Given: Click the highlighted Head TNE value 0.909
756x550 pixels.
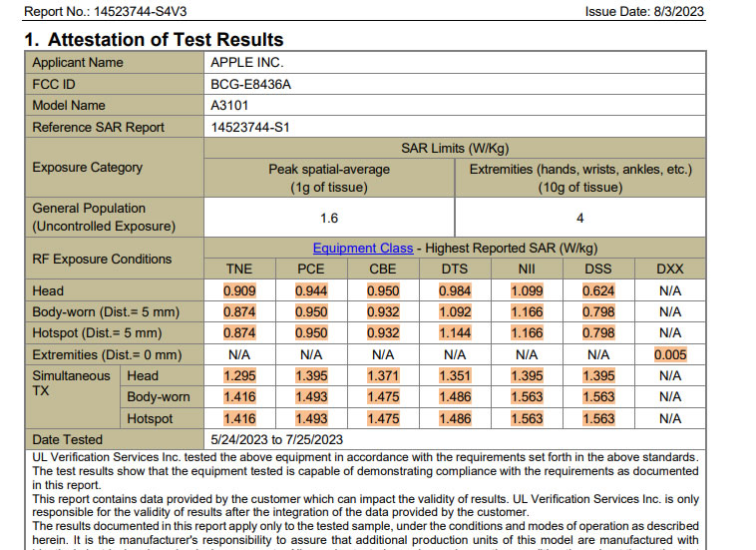Looking at the screenshot, I should pyautogui.click(x=238, y=291).
